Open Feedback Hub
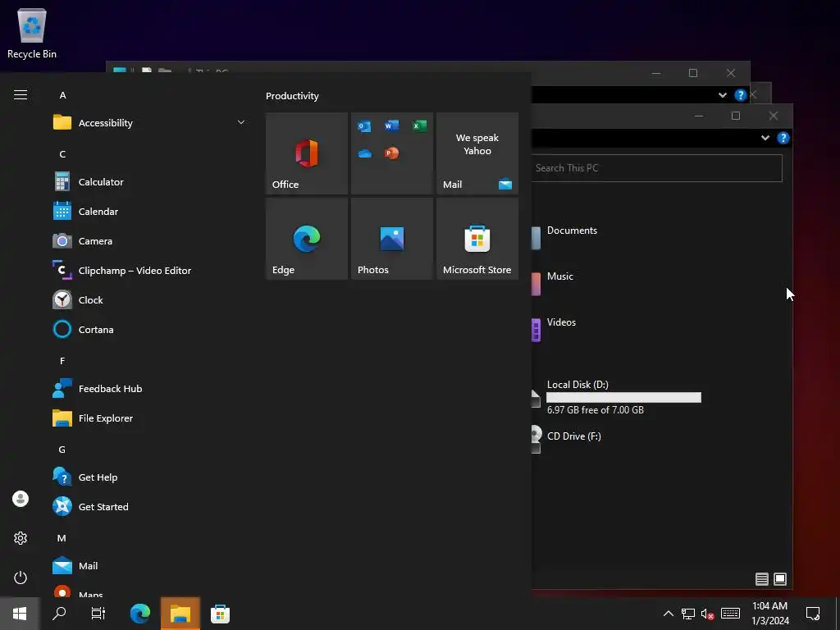The image size is (840, 630). coord(150,389)
